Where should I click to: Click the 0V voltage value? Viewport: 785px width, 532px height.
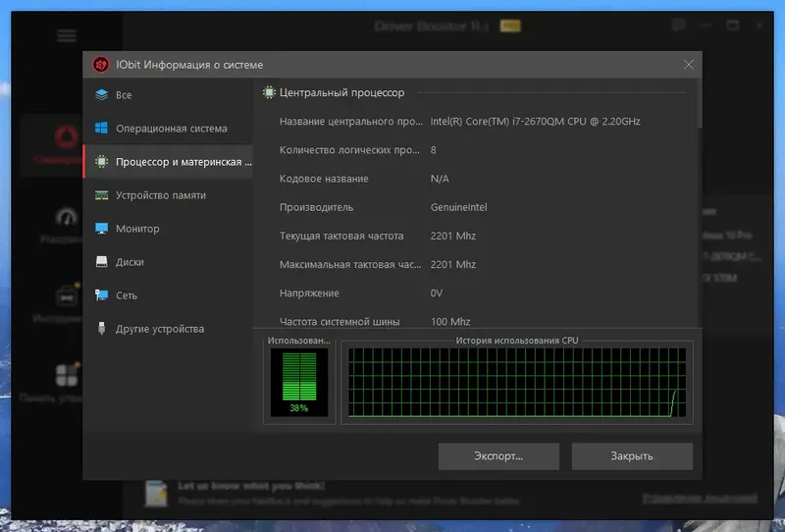tap(437, 293)
